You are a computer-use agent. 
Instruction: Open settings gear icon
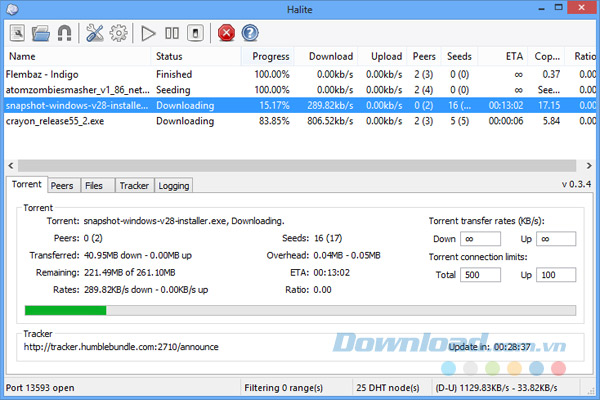pyautogui.click(x=119, y=33)
